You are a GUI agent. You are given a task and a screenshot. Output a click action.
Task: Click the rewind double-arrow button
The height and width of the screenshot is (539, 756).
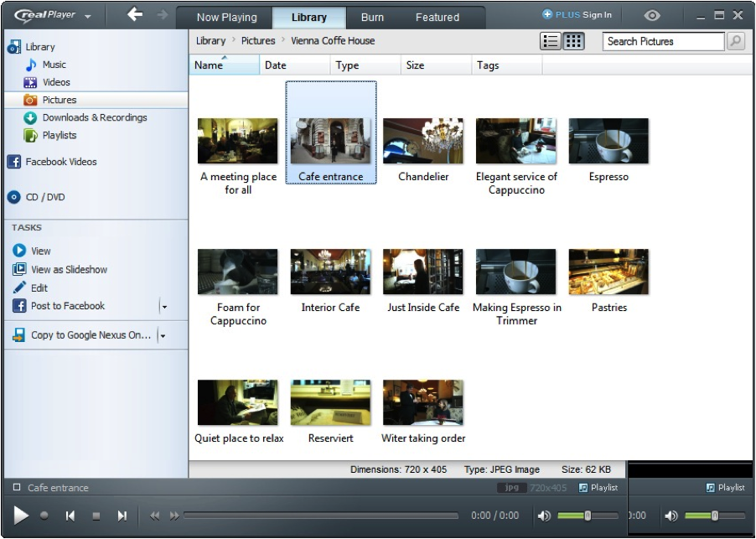pyautogui.click(x=155, y=516)
